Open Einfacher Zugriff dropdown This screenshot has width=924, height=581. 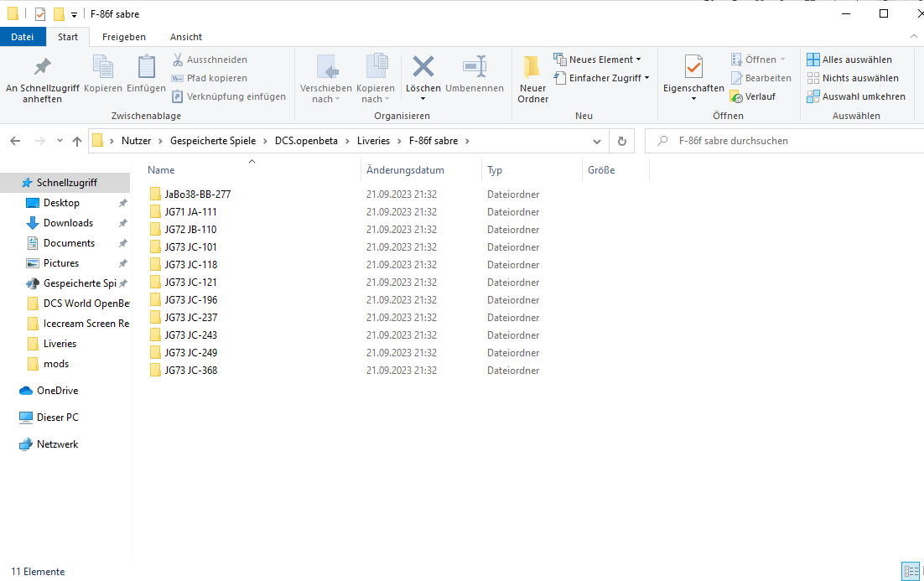pos(602,78)
